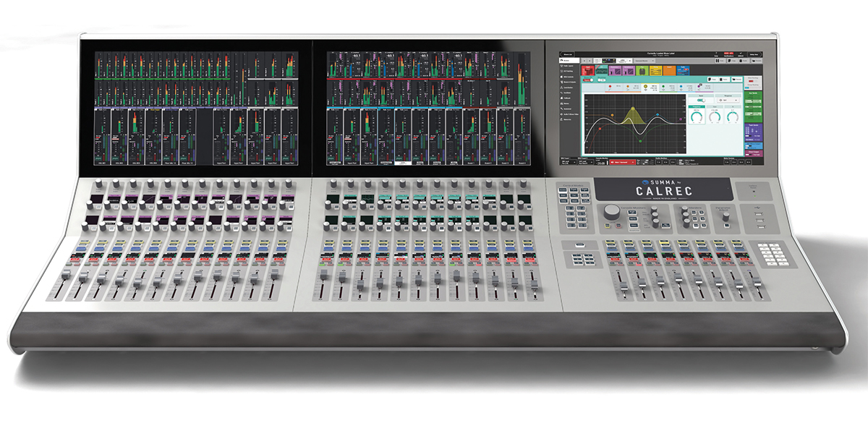Select the green node on the EQ graph
Screen dimensions: 868x426
[642, 141]
